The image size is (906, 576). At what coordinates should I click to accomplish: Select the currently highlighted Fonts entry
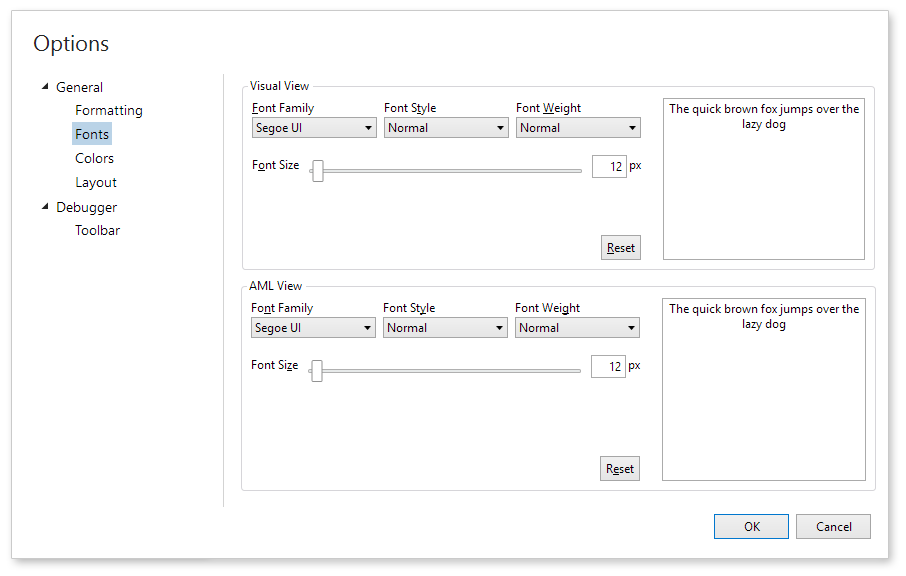[92, 134]
